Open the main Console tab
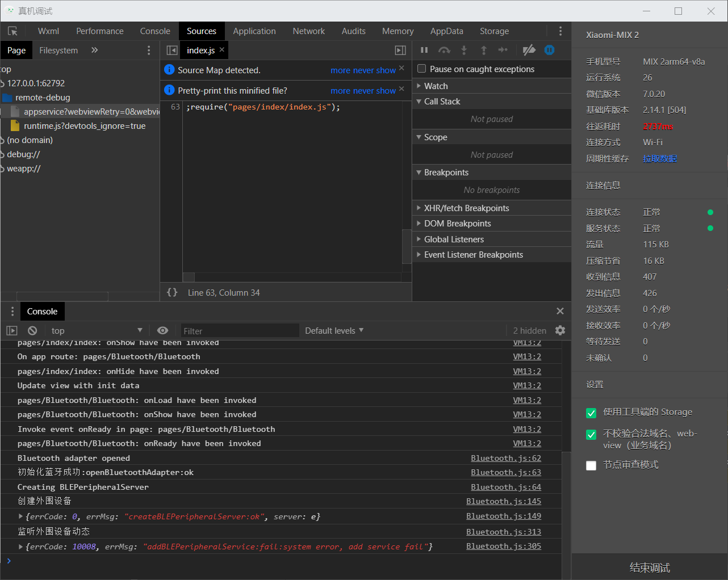This screenshot has height=580, width=728. click(x=155, y=31)
